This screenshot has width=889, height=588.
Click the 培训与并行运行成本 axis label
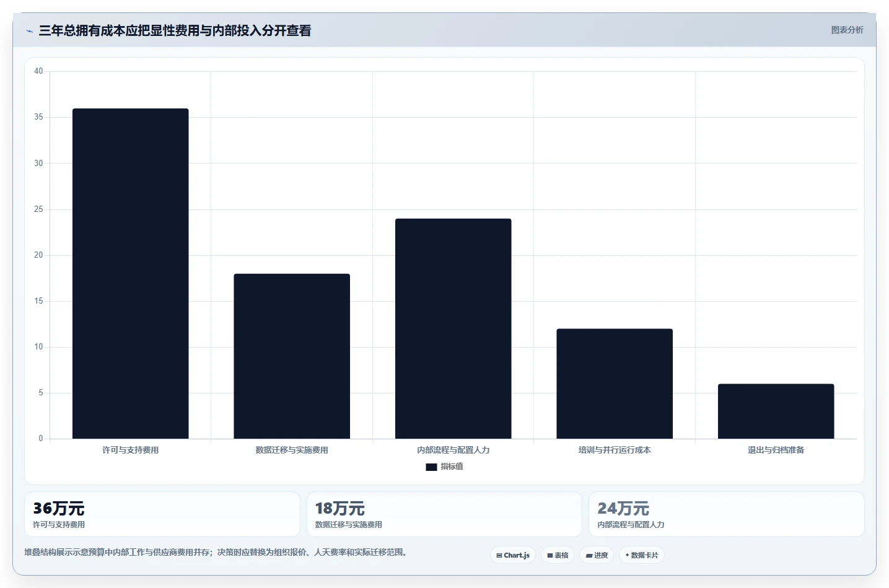(x=615, y=450)
